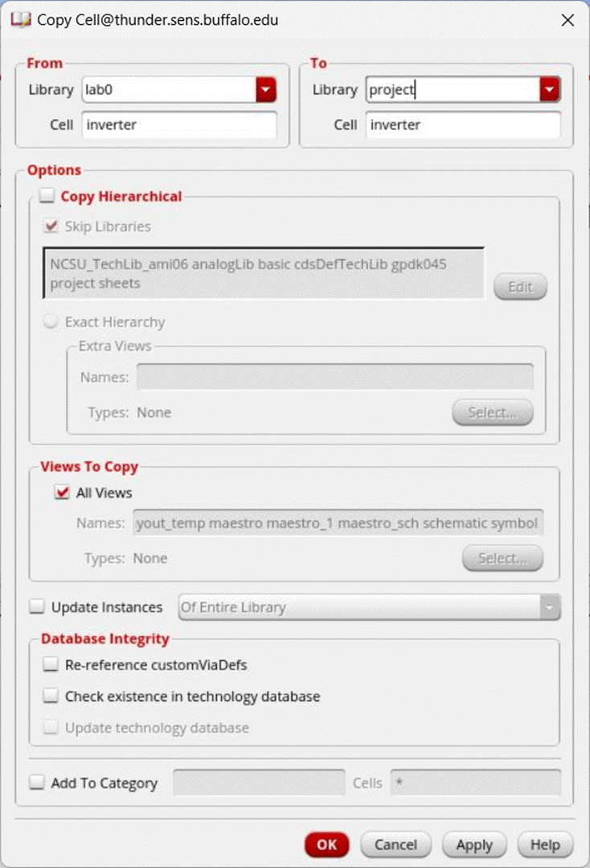Image resolution: width=590 pixels, height=868 pixels.
Task: Enable the Copy Hierarchical option
Action: [x=47, y=195]
